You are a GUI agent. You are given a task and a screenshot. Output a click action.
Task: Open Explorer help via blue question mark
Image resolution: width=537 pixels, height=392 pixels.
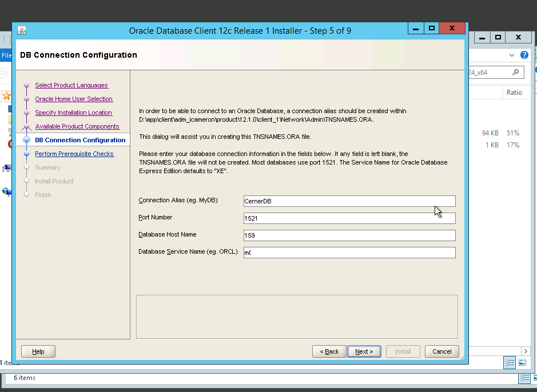coord(524,55)
